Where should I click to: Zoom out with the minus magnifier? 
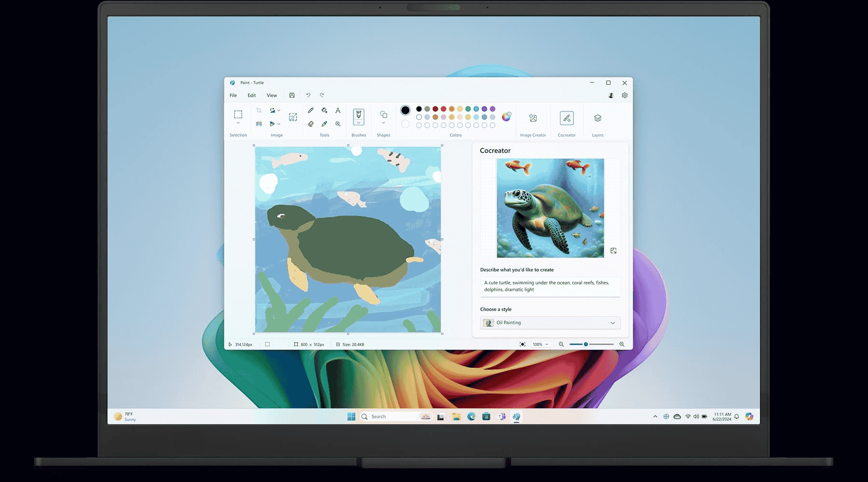(561, 344)
